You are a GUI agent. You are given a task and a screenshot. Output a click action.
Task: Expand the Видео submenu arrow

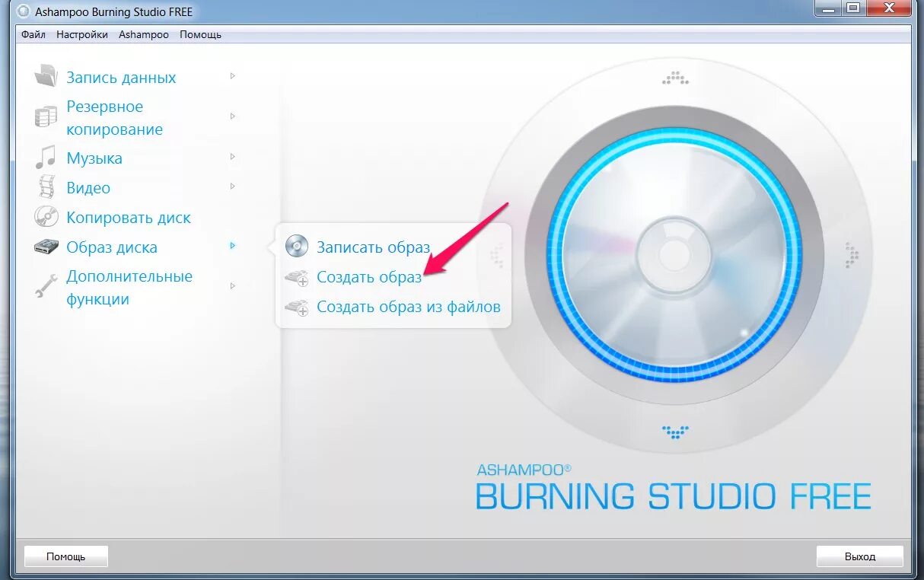click(233, 186)
